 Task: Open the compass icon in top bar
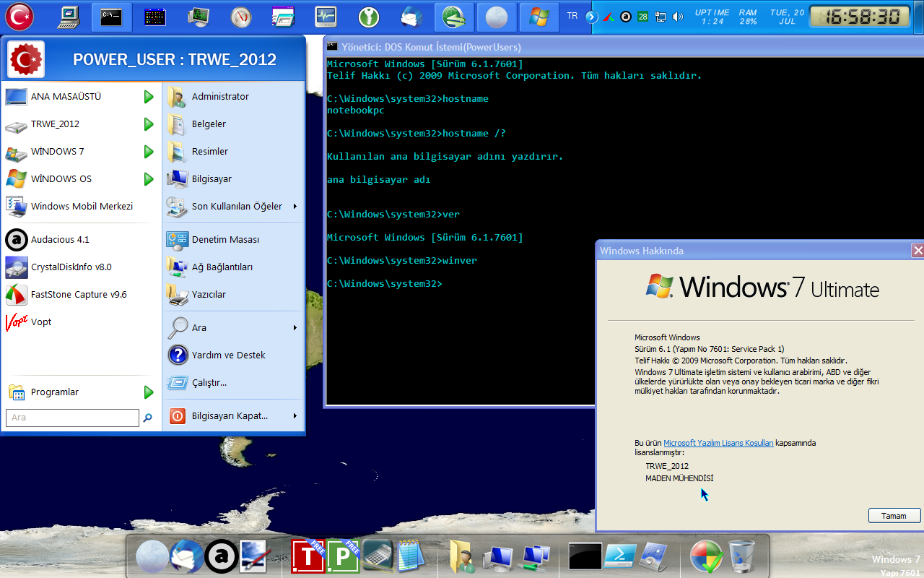point(242,16)
